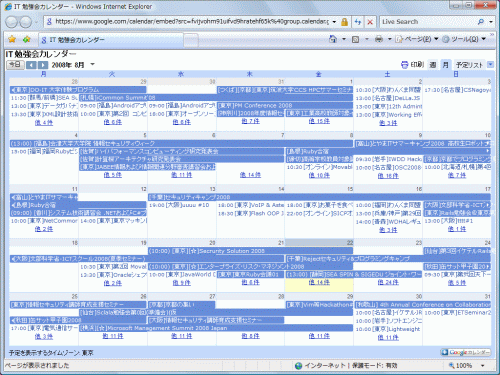Viewport: 500px width, 375px height.
Task: Expand the feeds button dropdown arrow
Action: tap(367, 39)
